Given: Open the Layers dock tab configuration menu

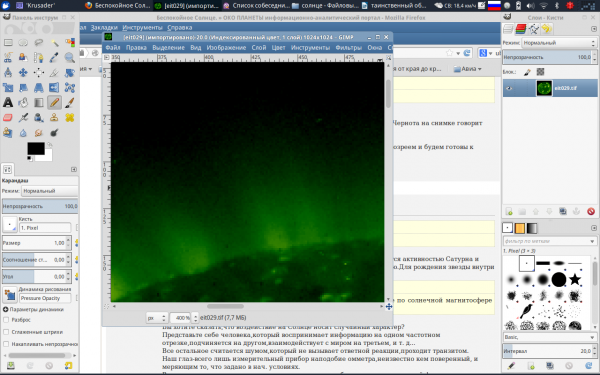Looking at the screenshot, I should 593,29.
